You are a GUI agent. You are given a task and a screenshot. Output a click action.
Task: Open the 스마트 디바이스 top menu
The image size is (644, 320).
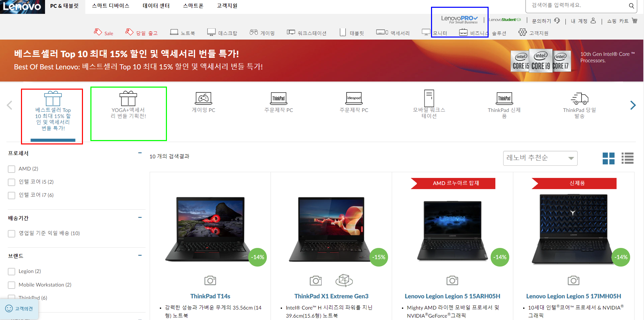click(111, 6)
